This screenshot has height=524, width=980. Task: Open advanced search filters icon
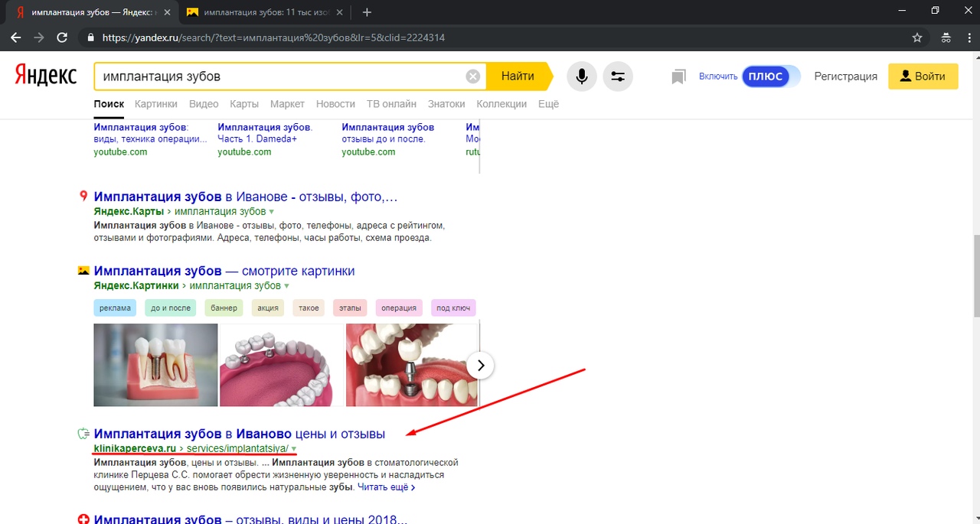tap(618, 76)
